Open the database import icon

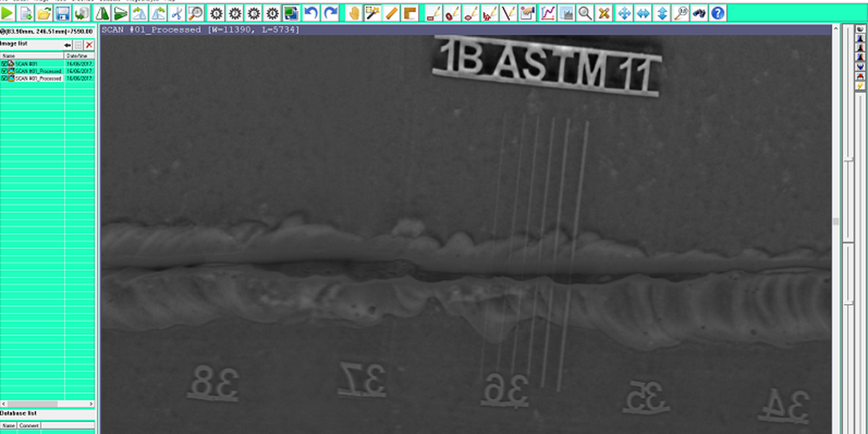[x=81, y=12]
